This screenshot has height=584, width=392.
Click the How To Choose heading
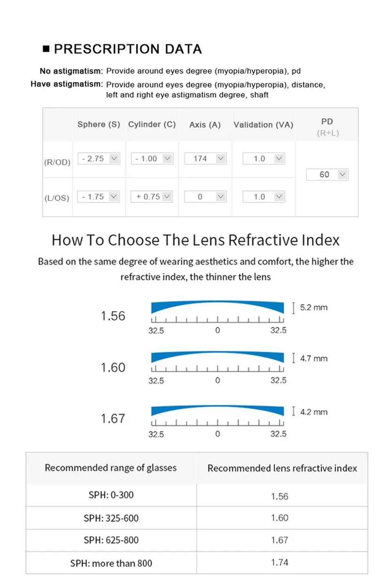click(196, 240)
